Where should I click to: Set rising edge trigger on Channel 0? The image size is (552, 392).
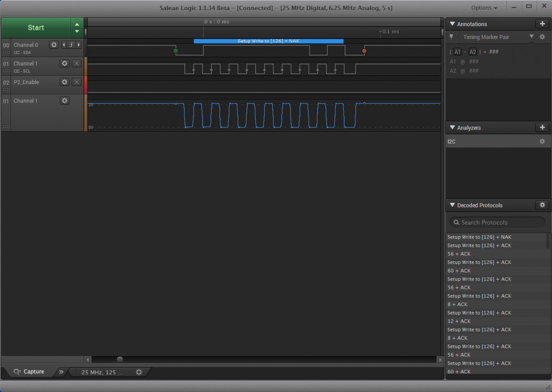[71, 45]
